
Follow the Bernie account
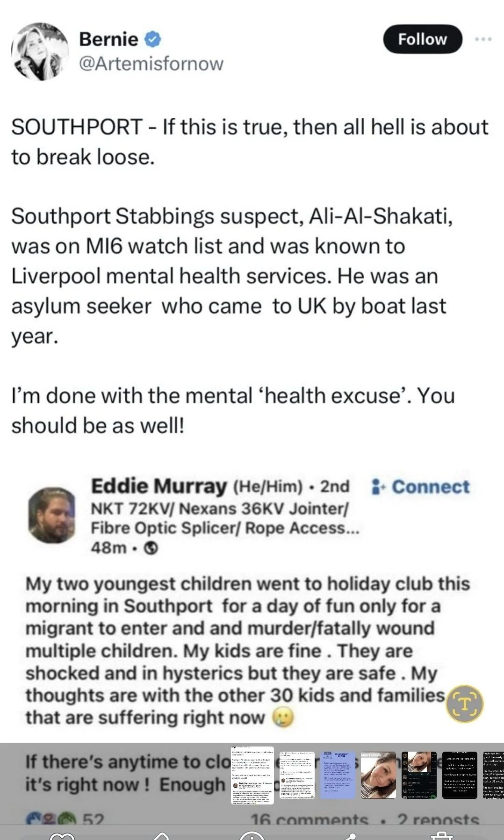(x=422, y=39)
